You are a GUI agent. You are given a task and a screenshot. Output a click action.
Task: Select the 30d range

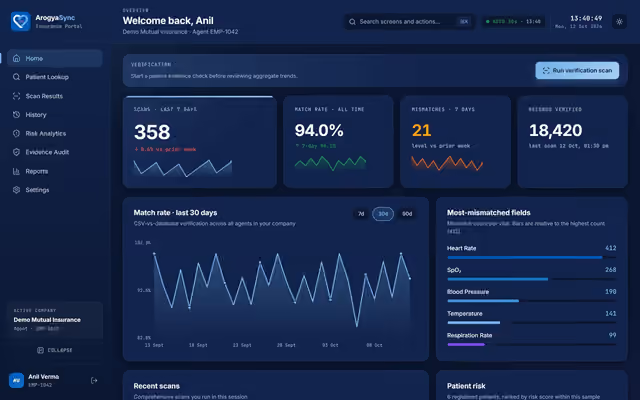[383, 214]
